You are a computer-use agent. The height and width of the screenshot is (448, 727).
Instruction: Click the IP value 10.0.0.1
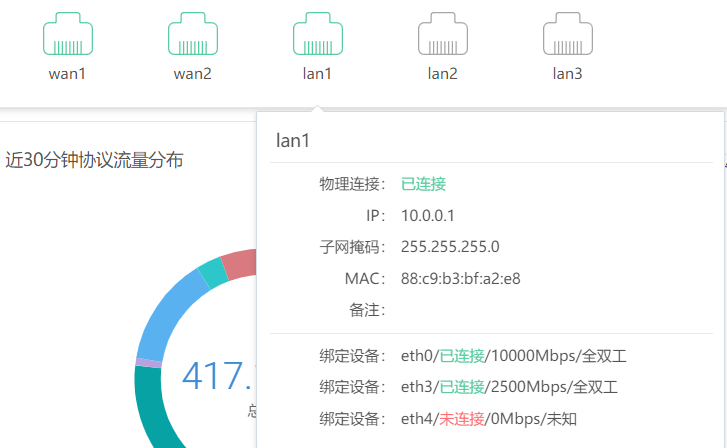[427, 216]
